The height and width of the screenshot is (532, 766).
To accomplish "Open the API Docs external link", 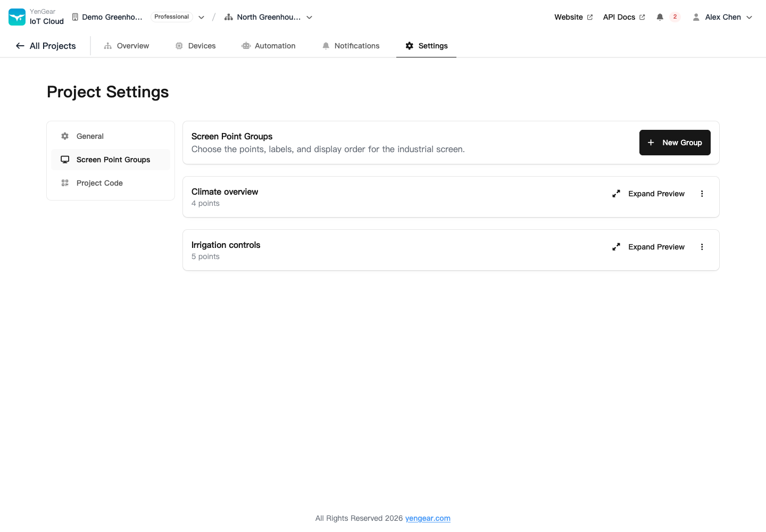I will tap(624, 17).
